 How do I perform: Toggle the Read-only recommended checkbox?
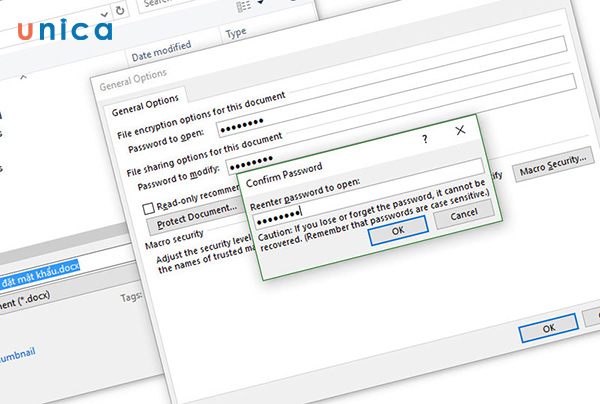coord(148,209)
